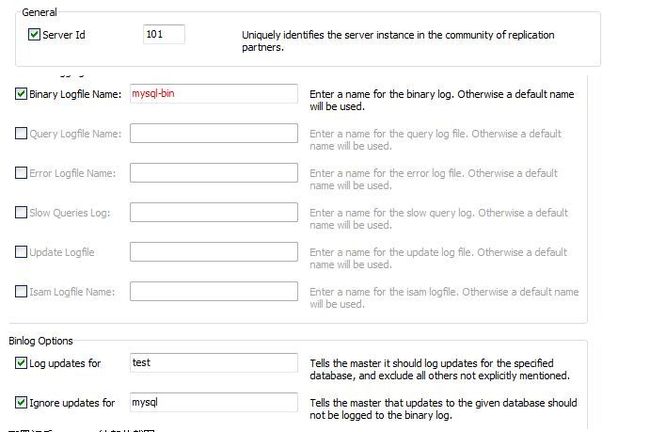Enable the Isam Logfile Name checkbox
This screenshot has height=432, width=650.
click(21, 291)
